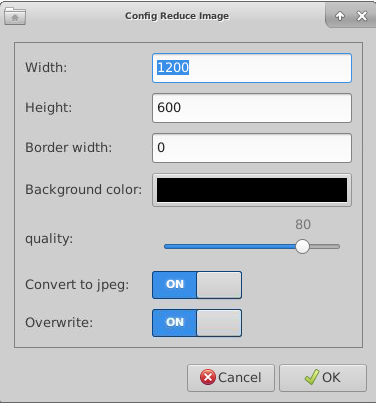Screen dimensions: 376x403
Task: Click the Width input field
Action: [252, 68]
